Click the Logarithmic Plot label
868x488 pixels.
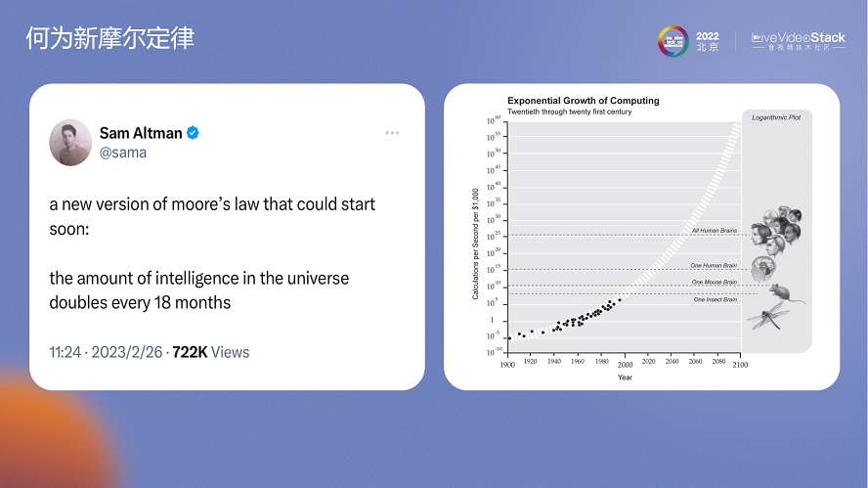pos(776,116)
